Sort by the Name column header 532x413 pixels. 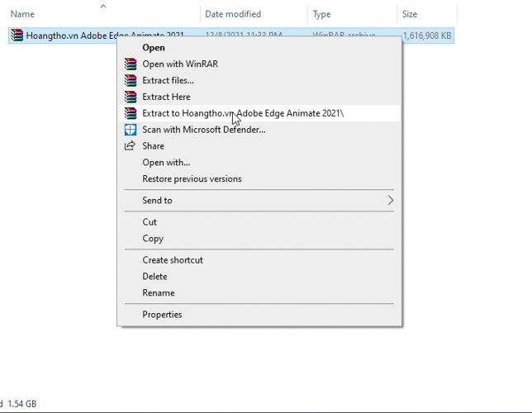pyautogui.click(x=22, y=14)
